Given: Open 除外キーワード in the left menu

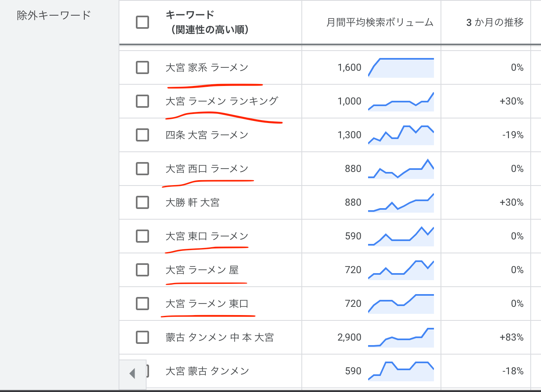Looking at the screenshot, I should pos(54,16).
